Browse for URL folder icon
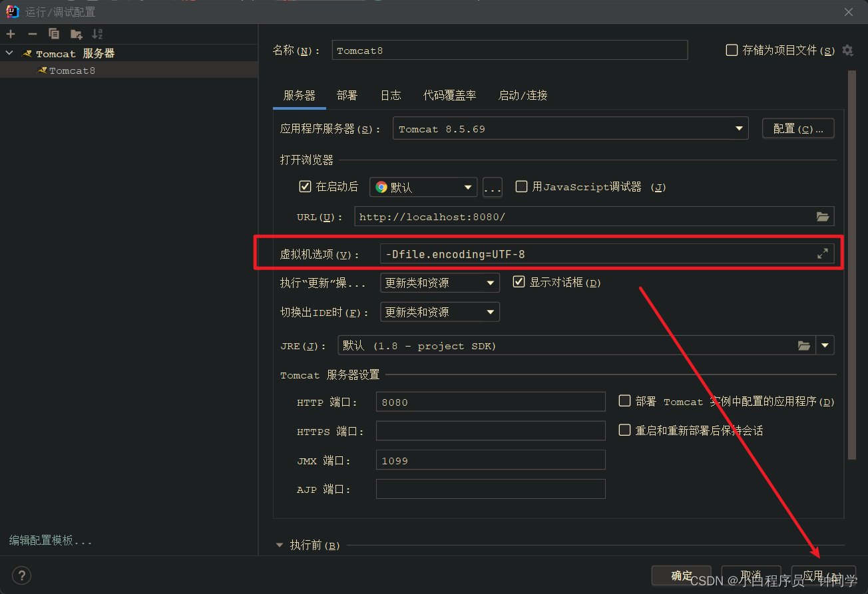The width and height of the screenshot is (868, 594). (823, 217)
